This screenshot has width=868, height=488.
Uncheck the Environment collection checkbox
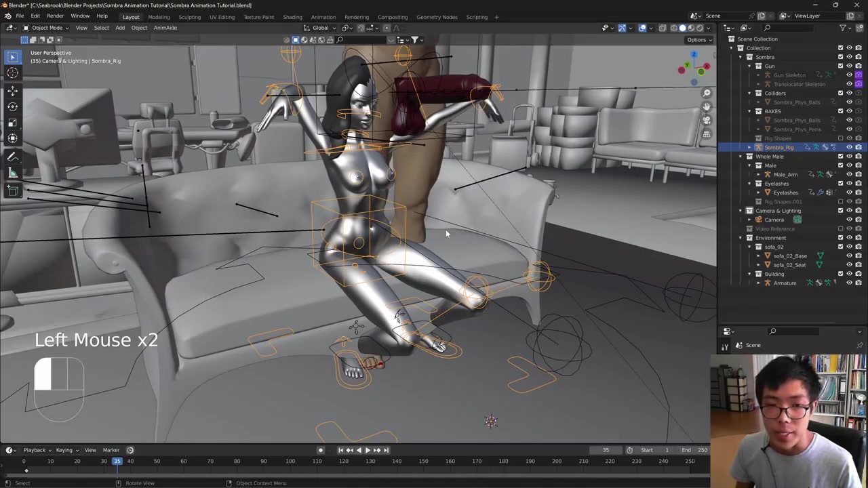[x=840, y=238]
